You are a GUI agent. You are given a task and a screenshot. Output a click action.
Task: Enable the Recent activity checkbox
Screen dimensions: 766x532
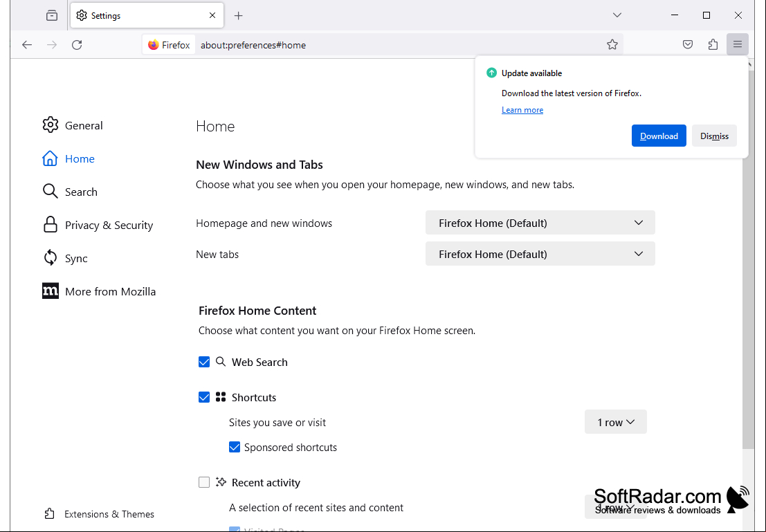coord(204,482)
